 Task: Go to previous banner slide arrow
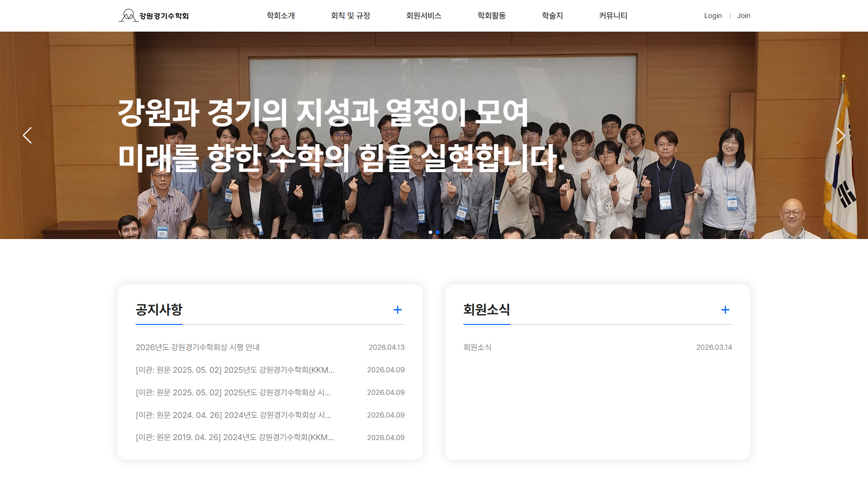(27, 135)
